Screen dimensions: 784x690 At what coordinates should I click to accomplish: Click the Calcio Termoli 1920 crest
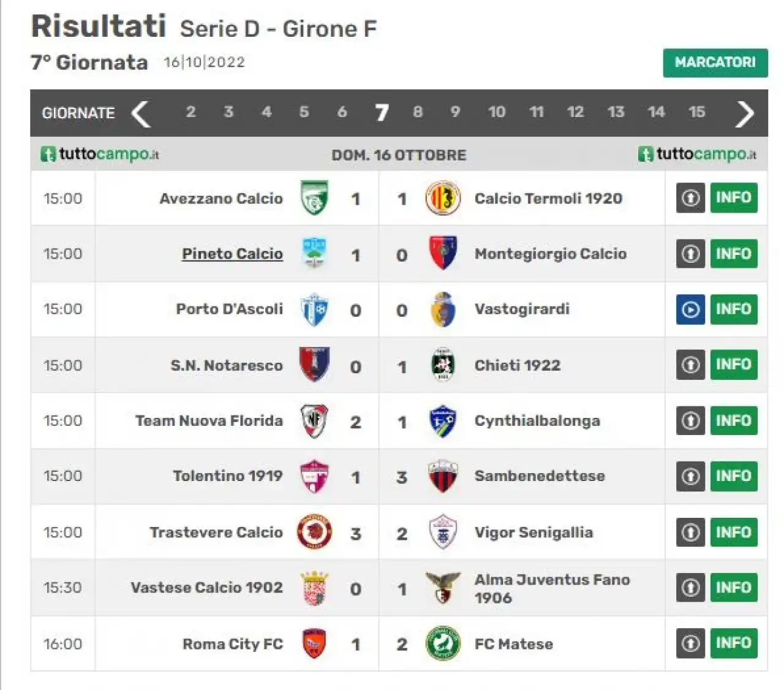(442, 198)
